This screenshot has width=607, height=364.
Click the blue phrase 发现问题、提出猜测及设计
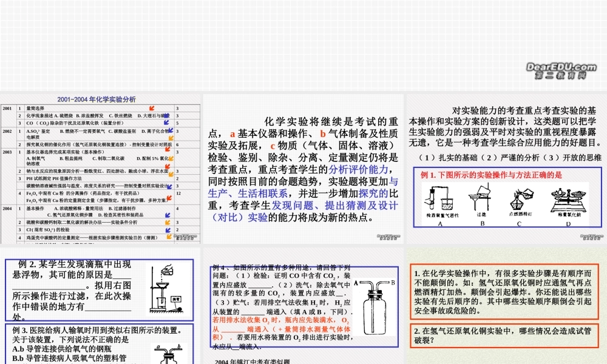coord(335,206)
